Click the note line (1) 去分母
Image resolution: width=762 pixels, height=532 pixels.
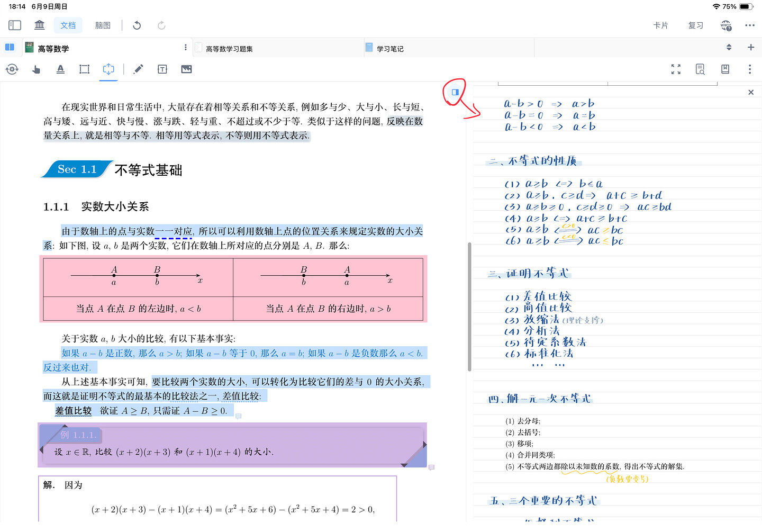click(523, 421)
